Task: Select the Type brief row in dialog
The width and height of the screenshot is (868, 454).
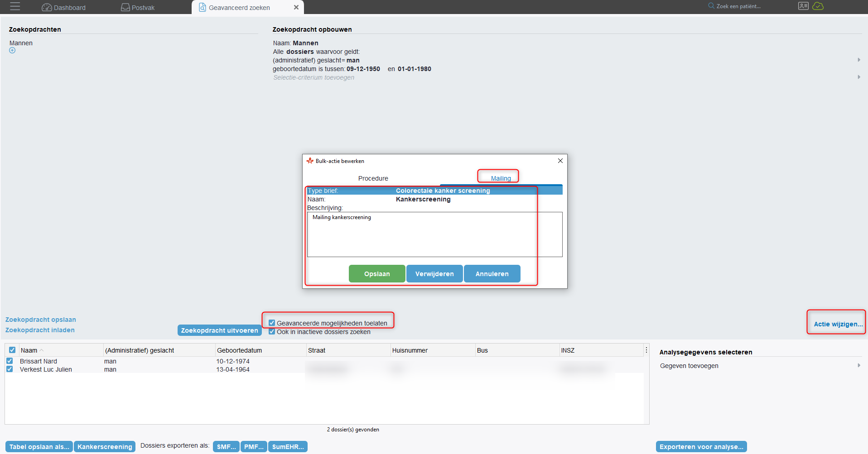Action: [x=434, y=191]
